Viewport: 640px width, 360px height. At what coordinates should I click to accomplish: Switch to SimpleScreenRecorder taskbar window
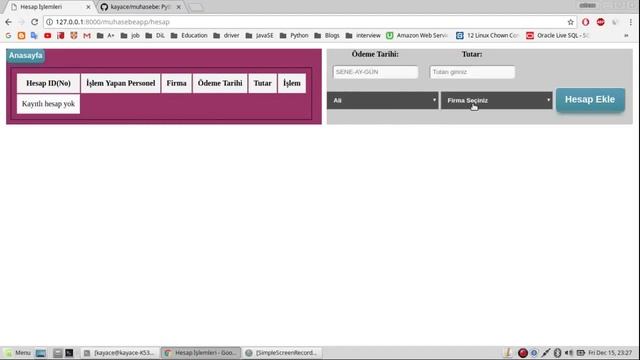[282, 353]
